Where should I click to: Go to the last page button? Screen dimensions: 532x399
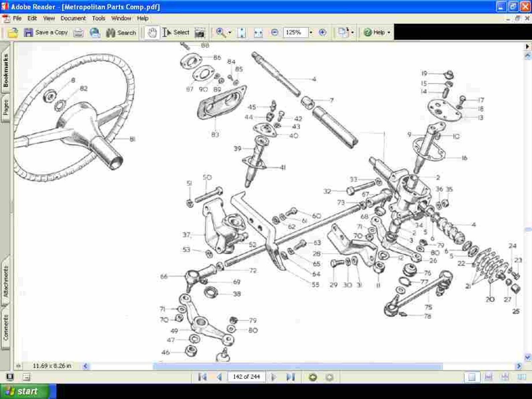pos(290,377)
